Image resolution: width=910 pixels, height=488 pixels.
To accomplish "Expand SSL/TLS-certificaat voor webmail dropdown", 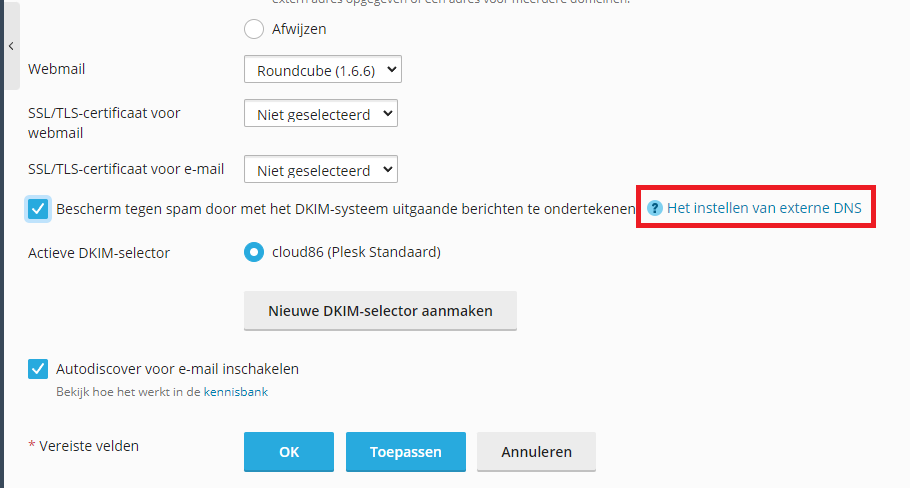I will click(x=321, y=114).
